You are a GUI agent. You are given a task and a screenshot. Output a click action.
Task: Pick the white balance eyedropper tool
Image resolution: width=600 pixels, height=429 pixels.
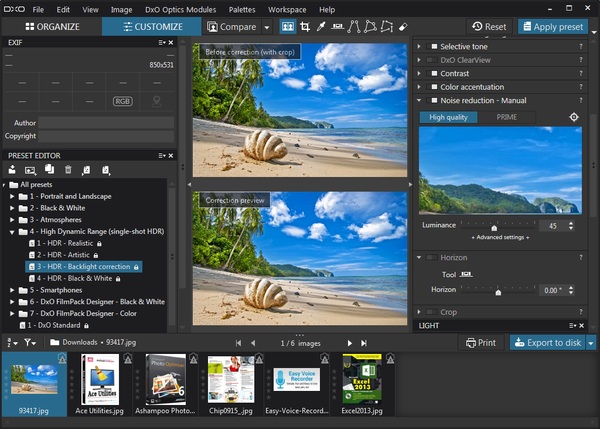click(321, 26)
